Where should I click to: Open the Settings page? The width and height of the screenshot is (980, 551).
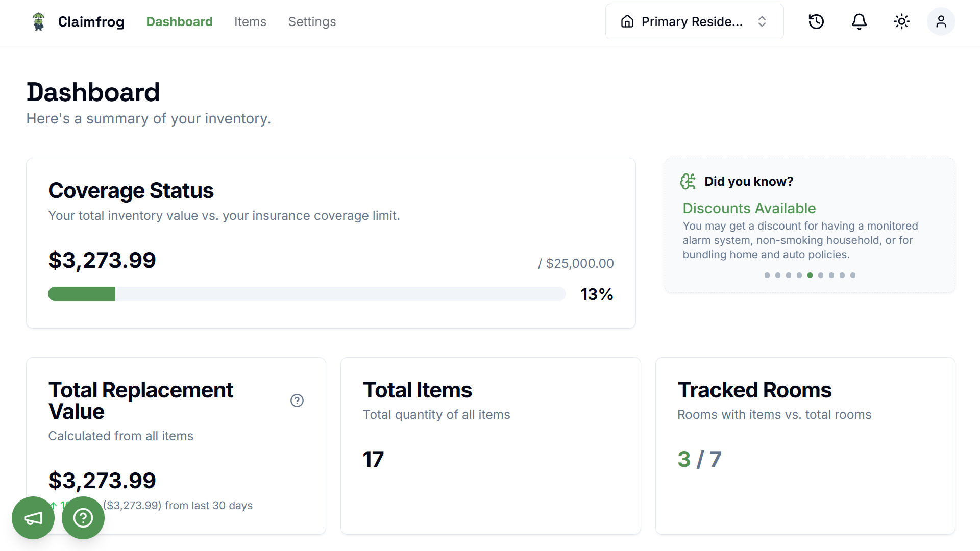tap(312, 21)
